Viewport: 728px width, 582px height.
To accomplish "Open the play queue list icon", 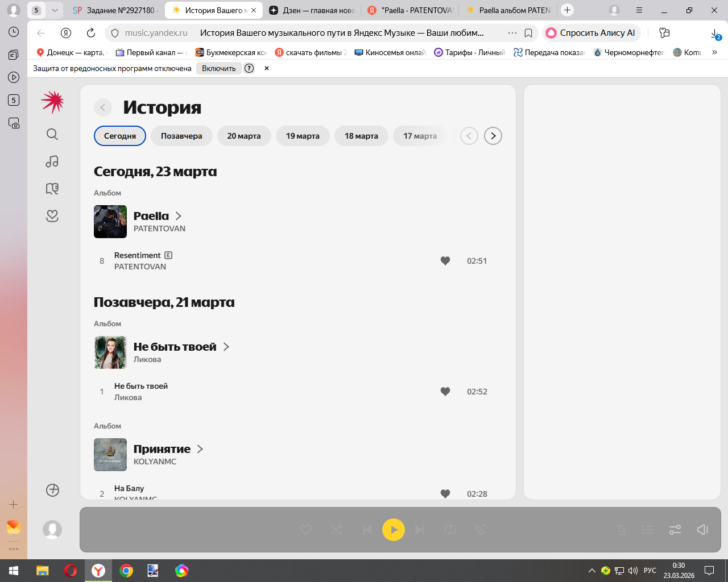I will coord(648,530).
